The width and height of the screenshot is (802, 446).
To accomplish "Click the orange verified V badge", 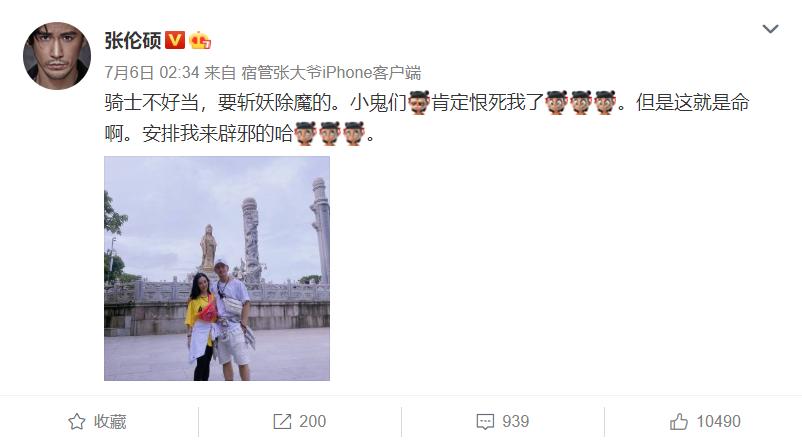I will (175, 40).
